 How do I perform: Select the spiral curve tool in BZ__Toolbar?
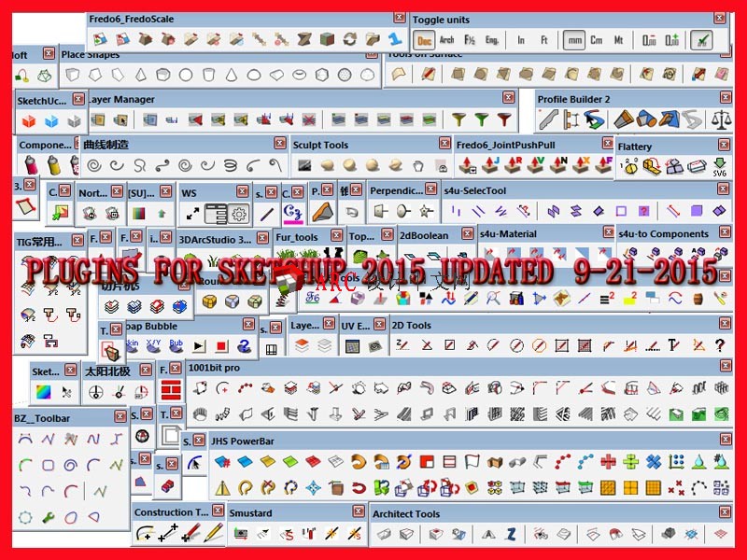(x=71, y=465)
